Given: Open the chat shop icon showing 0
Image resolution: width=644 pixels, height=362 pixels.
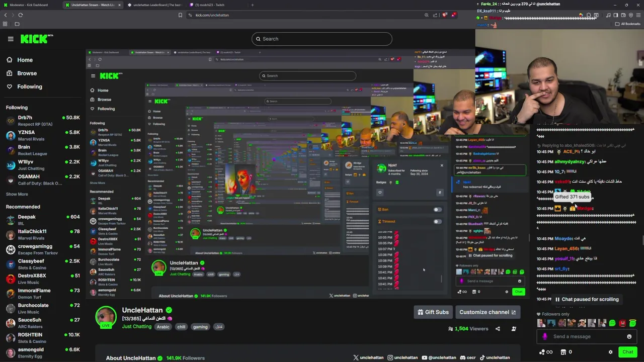Looking at the screenshot, I should pos(566,352).
